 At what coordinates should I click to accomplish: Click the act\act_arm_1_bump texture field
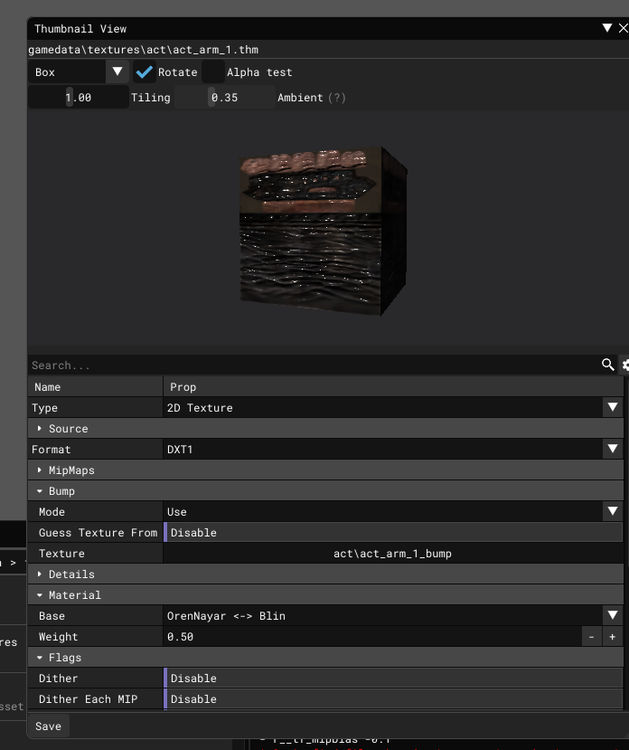[x=393, y=553]
